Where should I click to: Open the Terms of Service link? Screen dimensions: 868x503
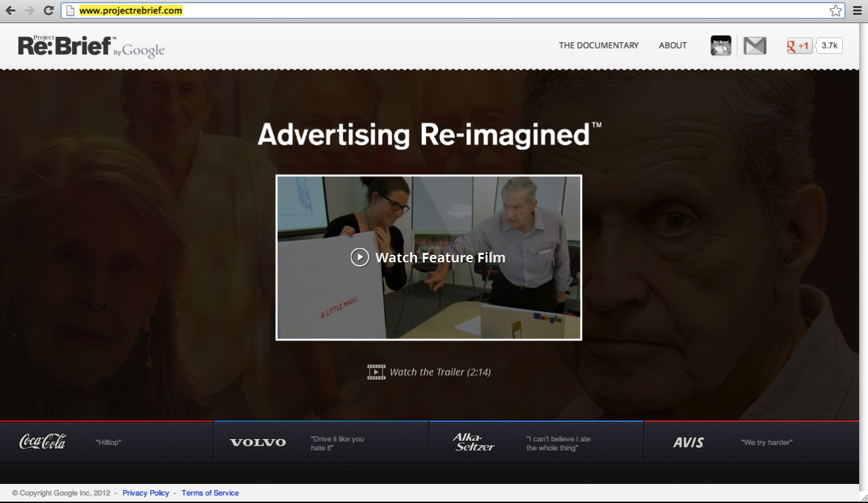210,493
